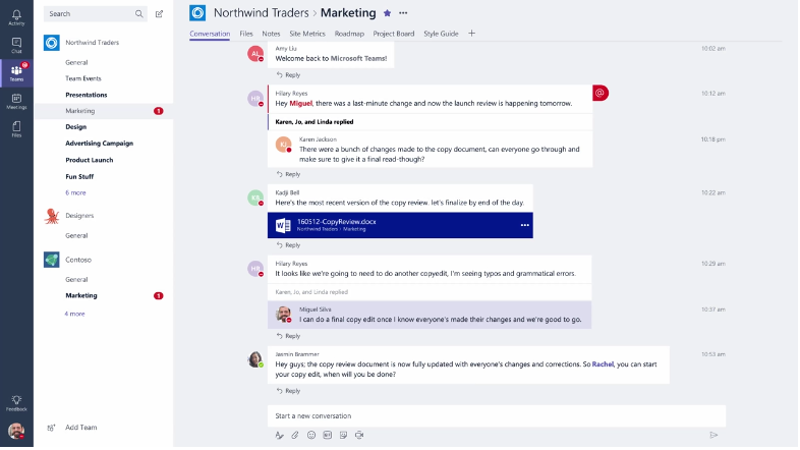800x450 pixels.
Task: Click the Add Team label
Action: [x=81, y=428]
